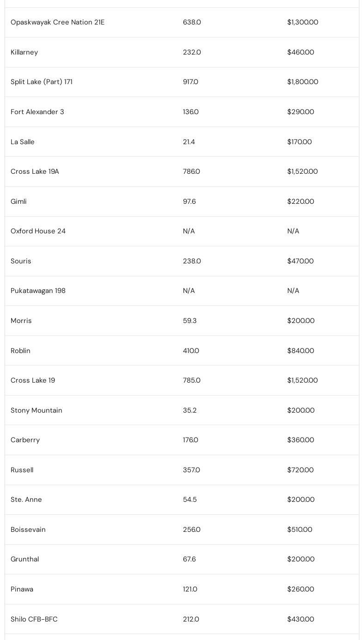Select the Stony Mountain row name

(36, 410)
